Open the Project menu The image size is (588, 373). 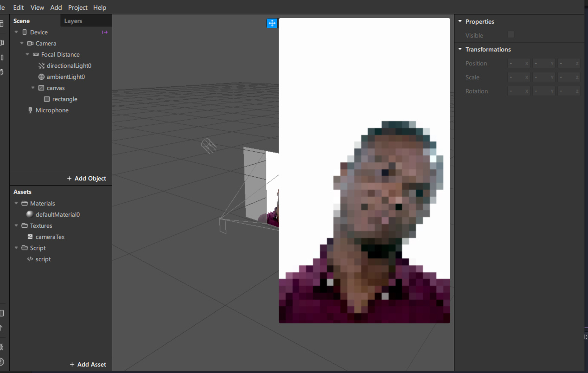[x=78, y=7]
